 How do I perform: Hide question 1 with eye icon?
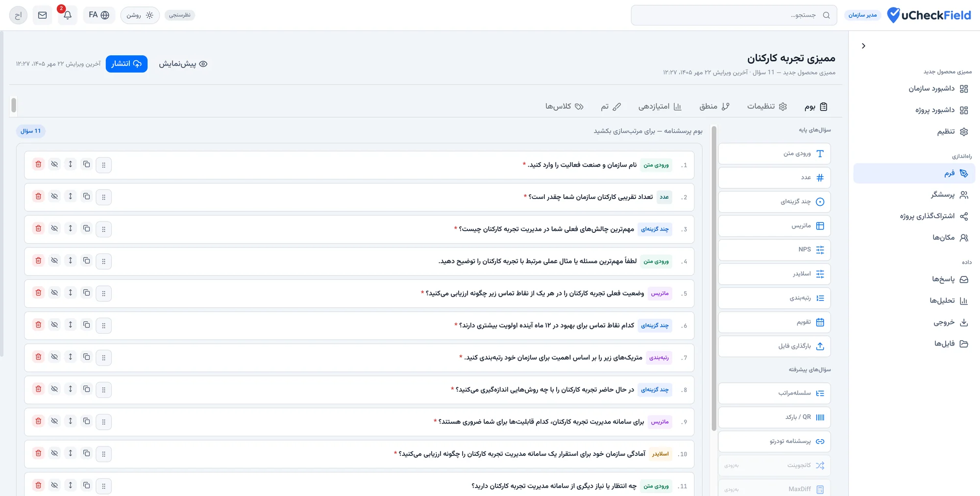coord(54,164)
